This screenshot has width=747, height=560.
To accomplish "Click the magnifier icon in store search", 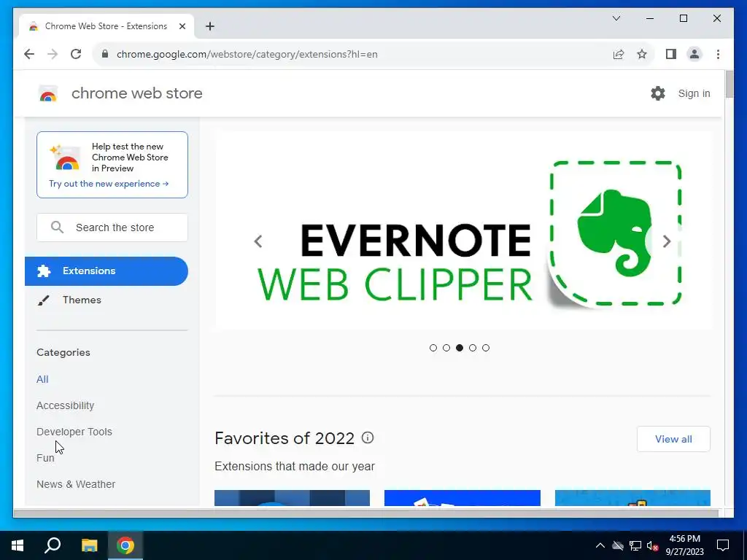I will (x=57, y=227).
